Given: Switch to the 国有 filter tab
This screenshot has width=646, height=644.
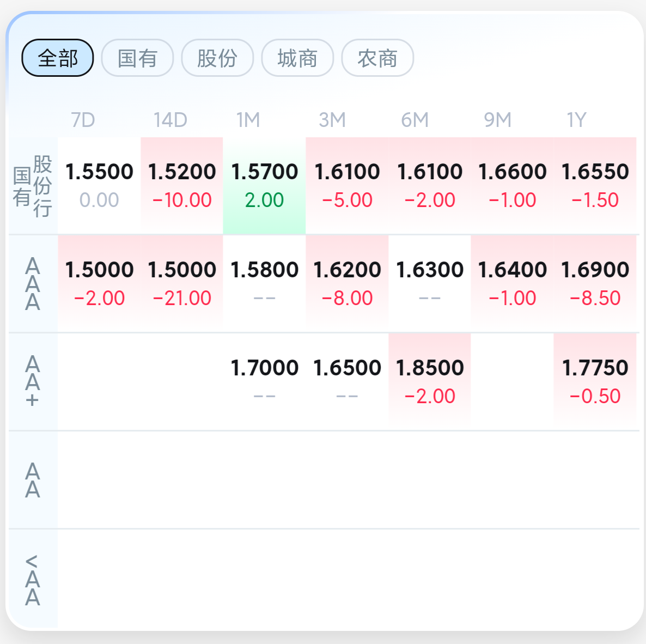Looking at the screenshot, I should click(138, 58).
